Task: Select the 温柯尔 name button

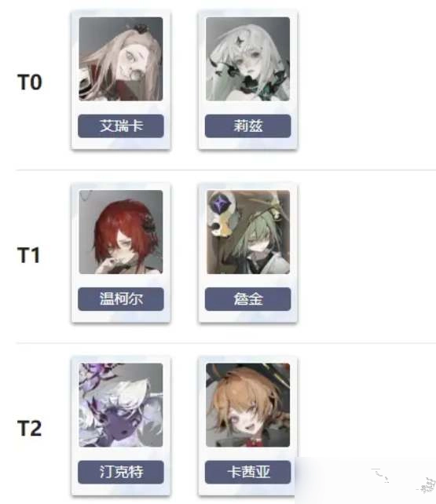Action: coord(121,299)
